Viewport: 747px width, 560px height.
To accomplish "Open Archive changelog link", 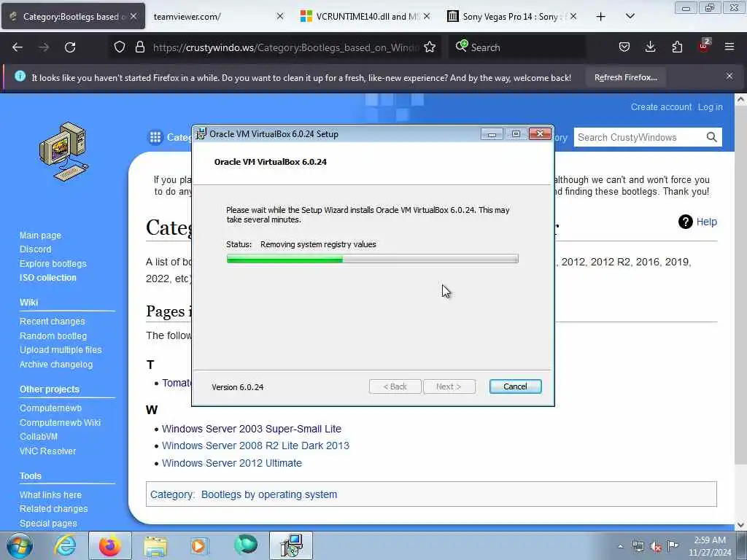I will pos(56,365).
